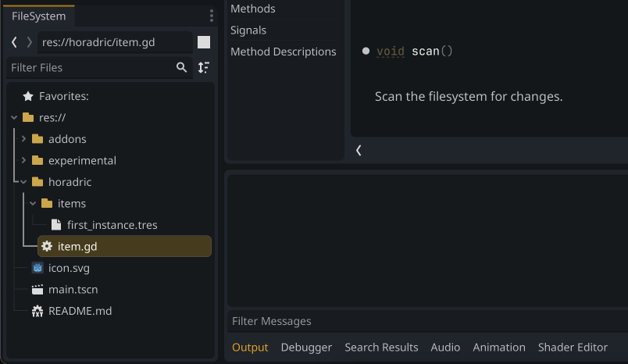The width and height of the screenshot is (628, 364).
Task: Open the Shader Editor bottom panel
Action: [573, 347]
